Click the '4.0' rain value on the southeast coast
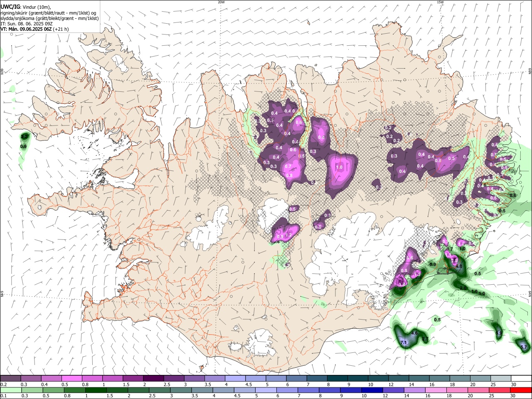The width and height of the screenshot is (532, 399). click(459, 266)
